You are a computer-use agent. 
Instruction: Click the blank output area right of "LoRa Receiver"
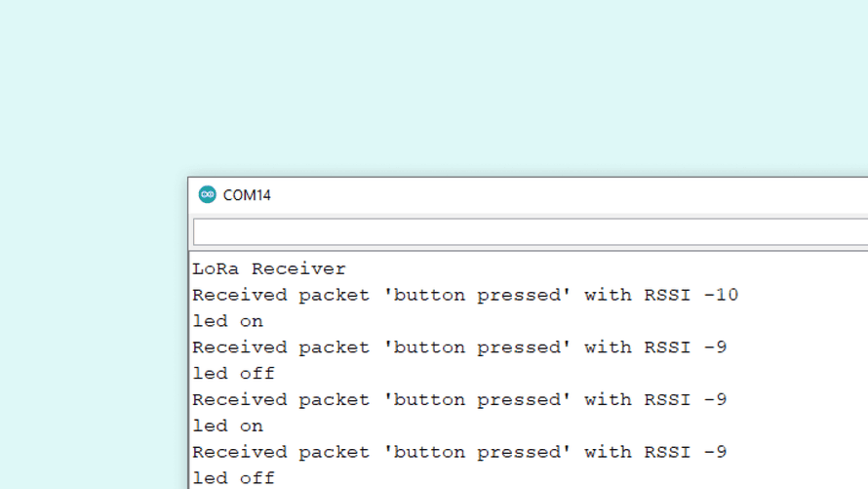click(605, 268)
